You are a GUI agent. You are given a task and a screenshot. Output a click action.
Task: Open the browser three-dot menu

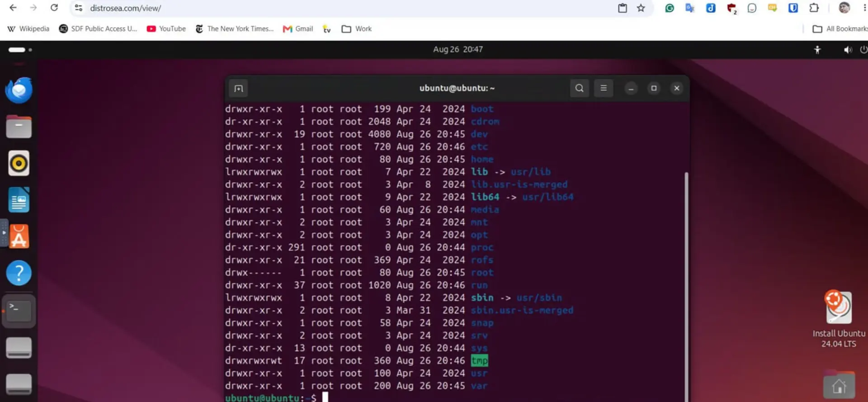click(864, 8)
